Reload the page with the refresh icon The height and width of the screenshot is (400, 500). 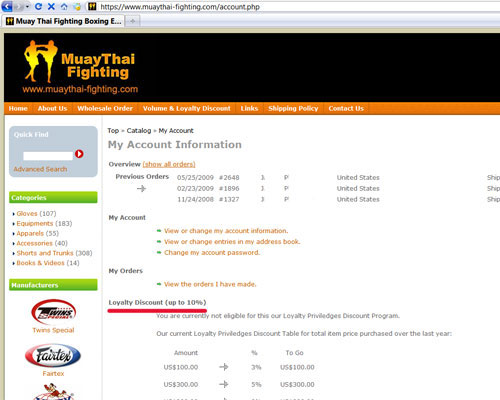pos(38,6)
